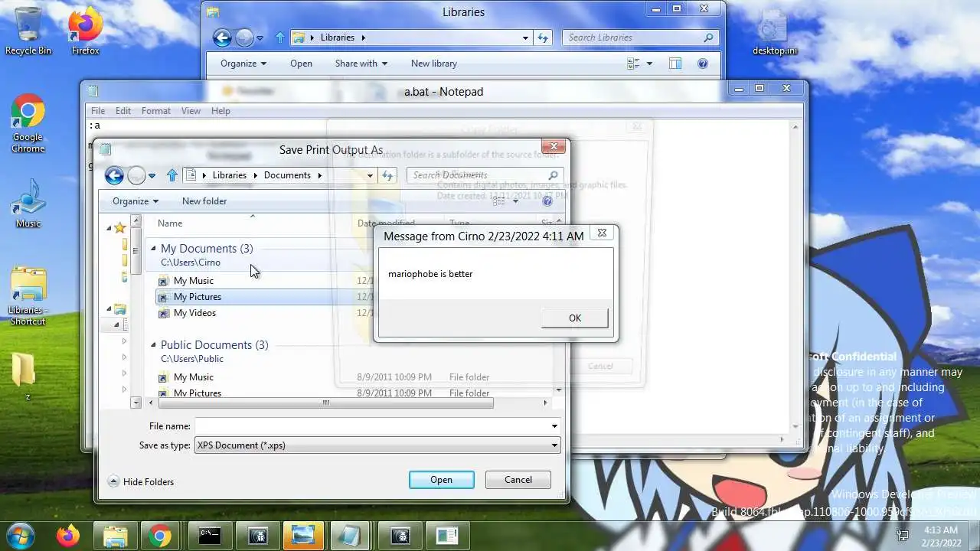Viewport: 980px width, 551px height.
Task: Click Libraries breadcrumb in save dialog
Action: pyautogui.click(x=230, y=175)
